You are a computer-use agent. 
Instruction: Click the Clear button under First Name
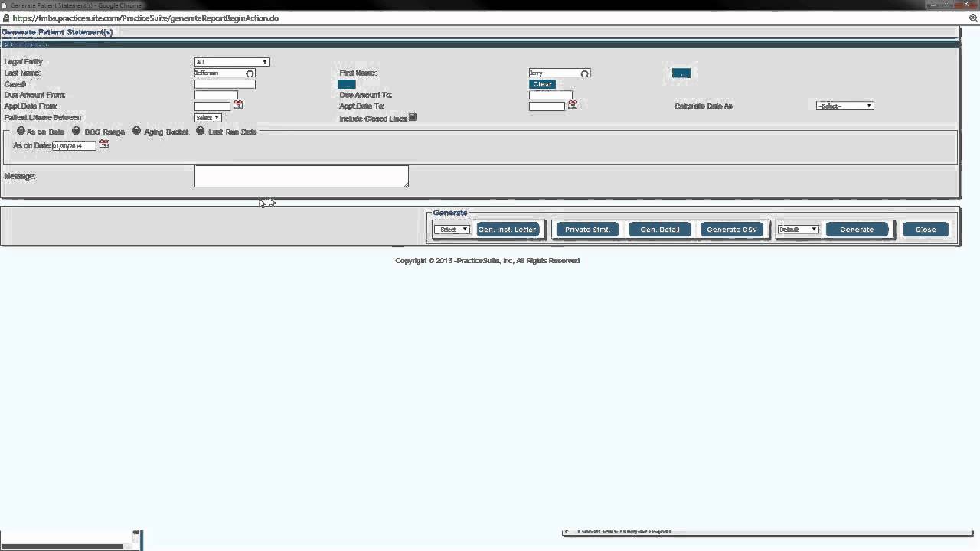click(542, 84)
